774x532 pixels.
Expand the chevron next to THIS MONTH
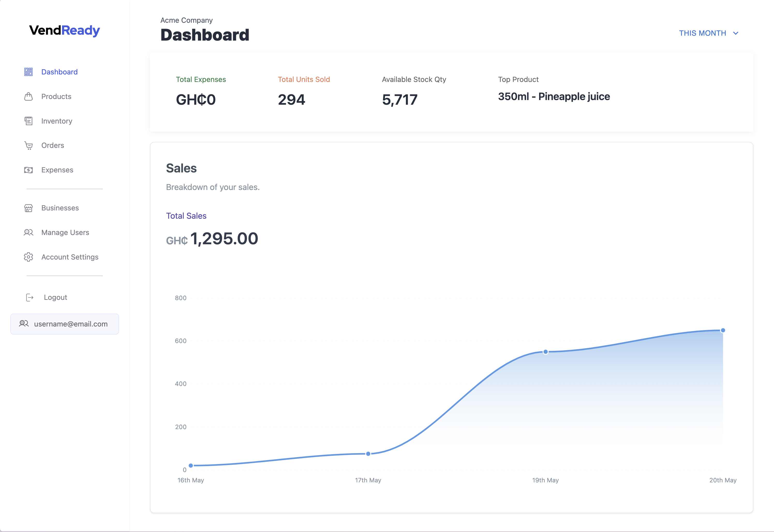[736, 33]
